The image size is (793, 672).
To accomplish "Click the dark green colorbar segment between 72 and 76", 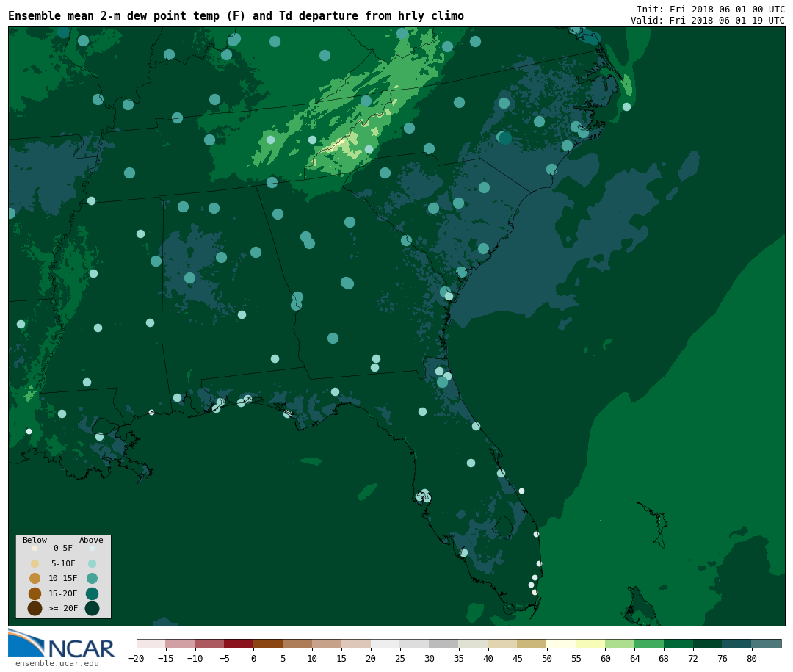I will tap(708, 643).
